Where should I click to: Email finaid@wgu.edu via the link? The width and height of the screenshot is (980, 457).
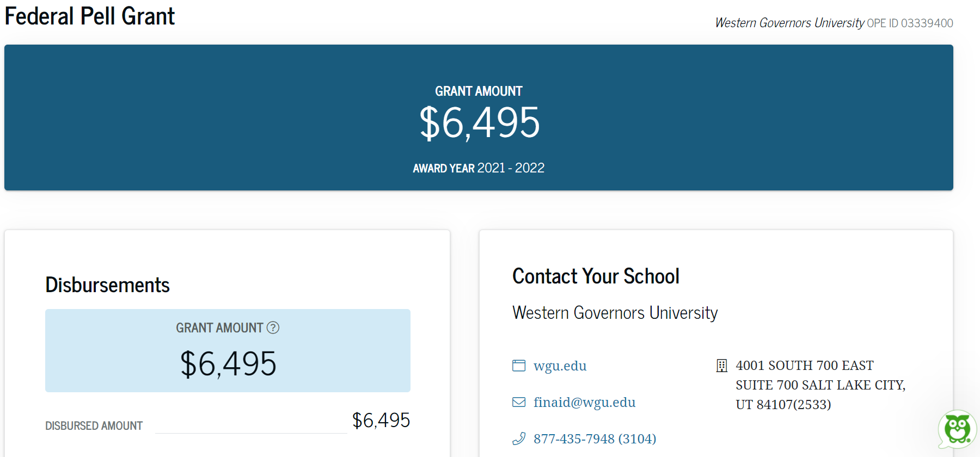click(x=584, y=402)
